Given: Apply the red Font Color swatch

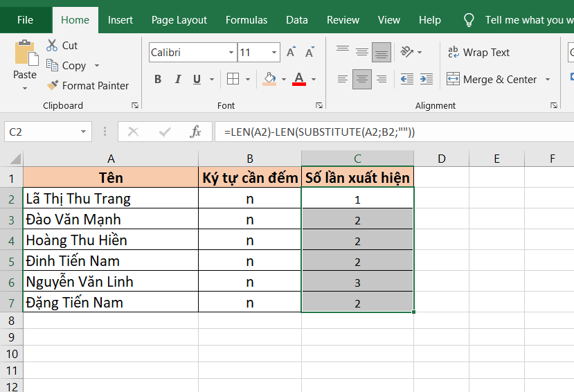Looking at the screenshot, I should [299, 79].
